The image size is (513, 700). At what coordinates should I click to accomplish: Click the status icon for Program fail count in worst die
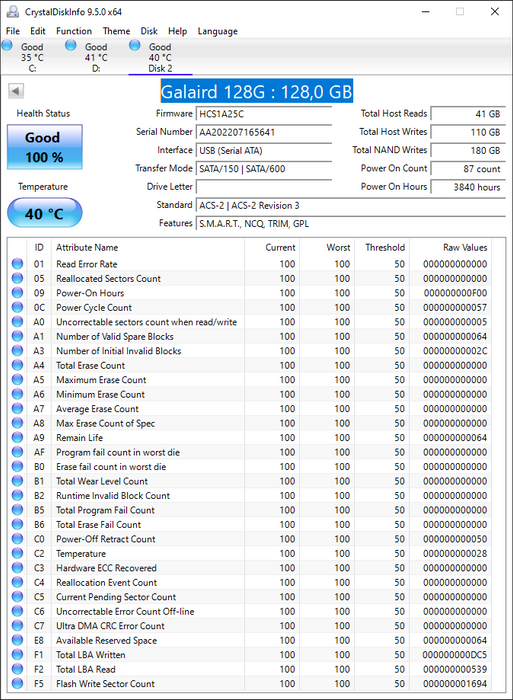[17, 452]
